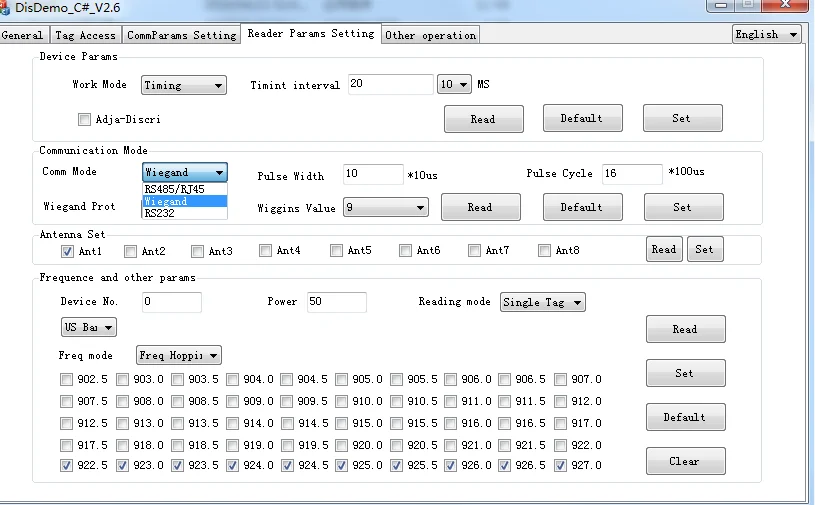Enable the Ant7 antenna checkbox
The image size is (815, 505).
[474, 250]
